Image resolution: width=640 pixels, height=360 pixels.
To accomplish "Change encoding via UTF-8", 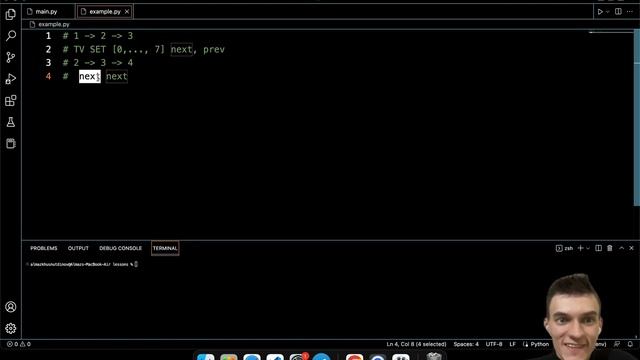I will tap(494, 344).
